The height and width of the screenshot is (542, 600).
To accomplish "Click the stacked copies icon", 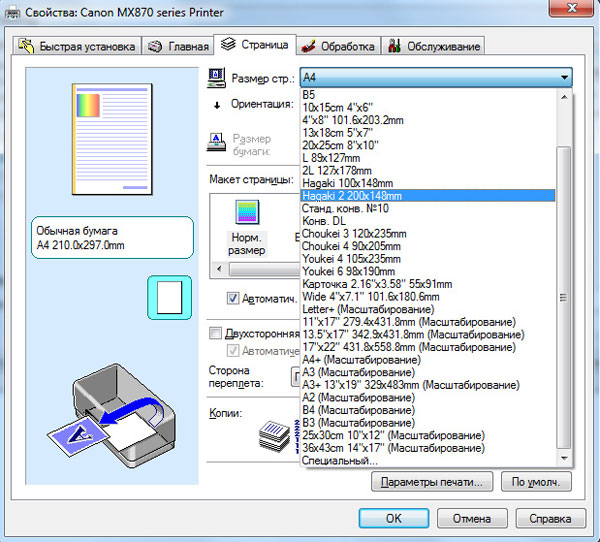I will [x=274, y=436].
